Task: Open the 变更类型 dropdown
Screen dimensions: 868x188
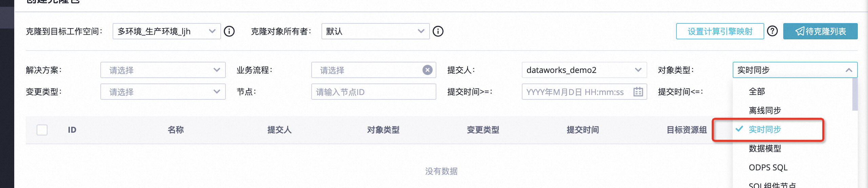Action: click(163, 92)
